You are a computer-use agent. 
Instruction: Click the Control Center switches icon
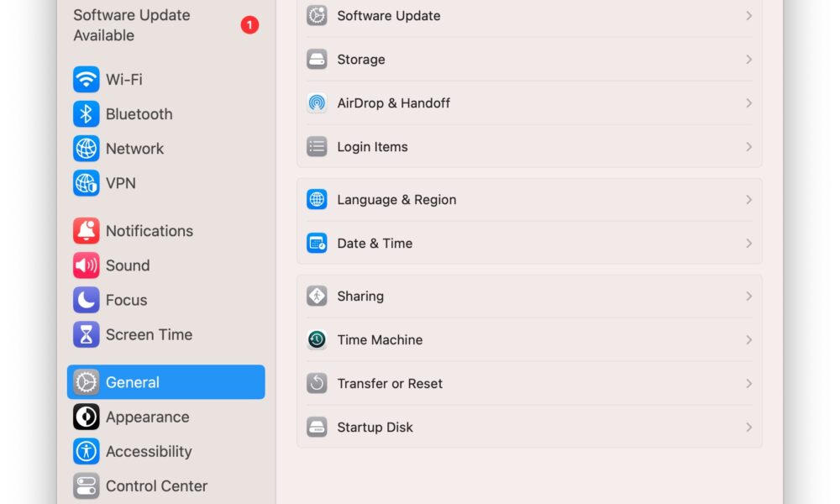(x=86, y=486)
